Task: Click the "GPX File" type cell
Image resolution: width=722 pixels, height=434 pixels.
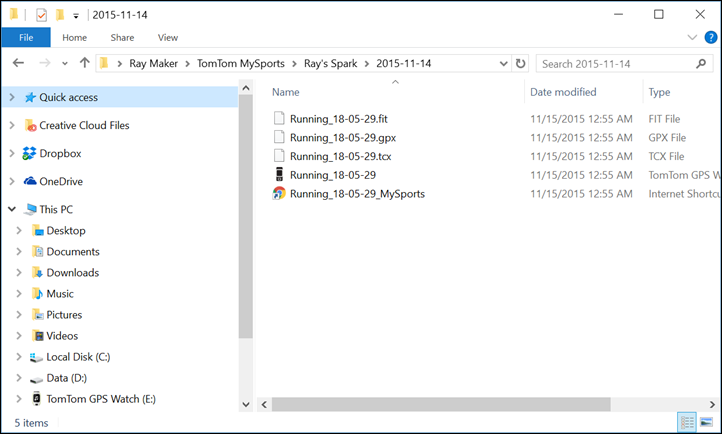Action: click(x=667, y=138)
